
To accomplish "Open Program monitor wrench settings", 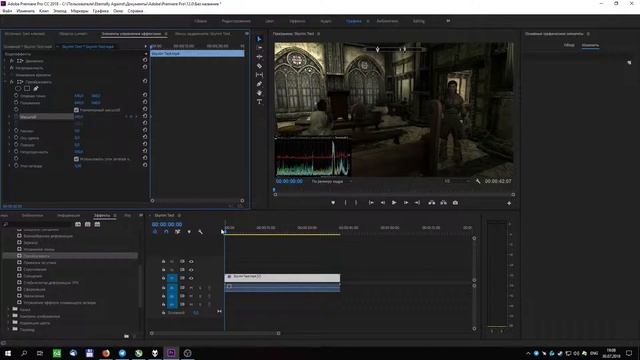I will click(478, 181).
